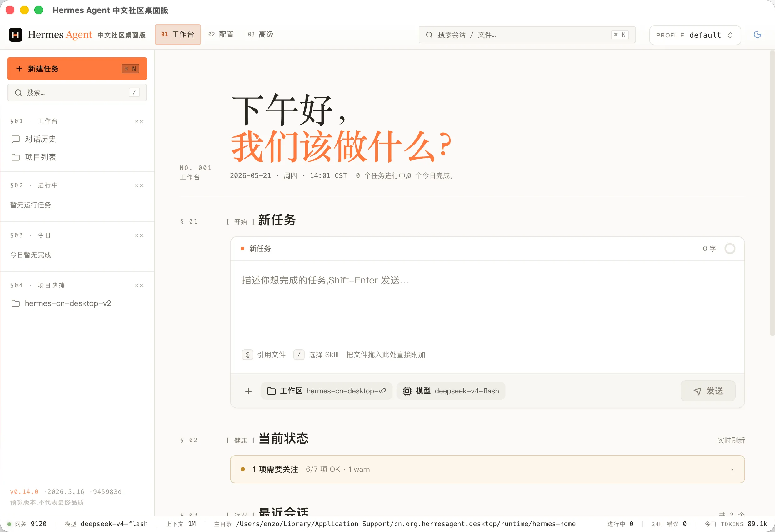
Task: Open the 模型 deepseek-v4-flash selector
Action: pyautogui.click(x=451, y=391)
